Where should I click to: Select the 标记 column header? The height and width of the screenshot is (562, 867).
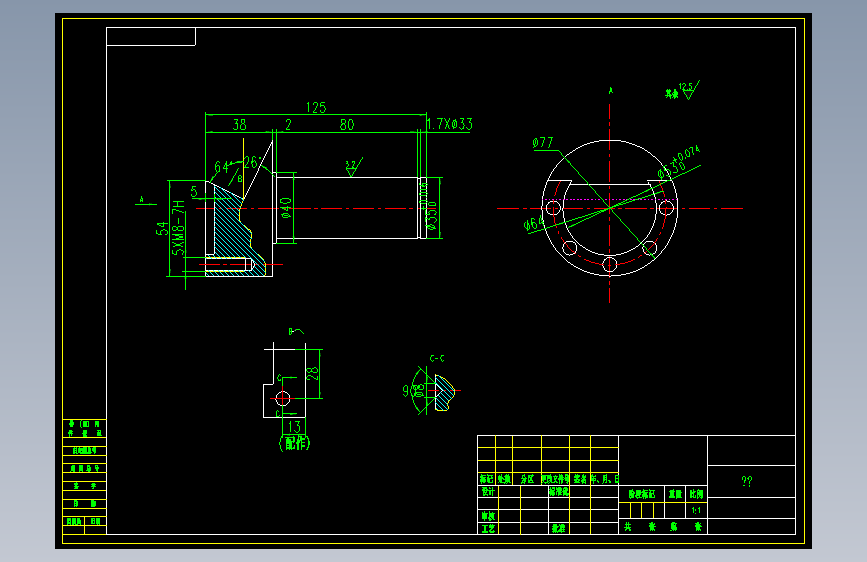coord(486,479)
